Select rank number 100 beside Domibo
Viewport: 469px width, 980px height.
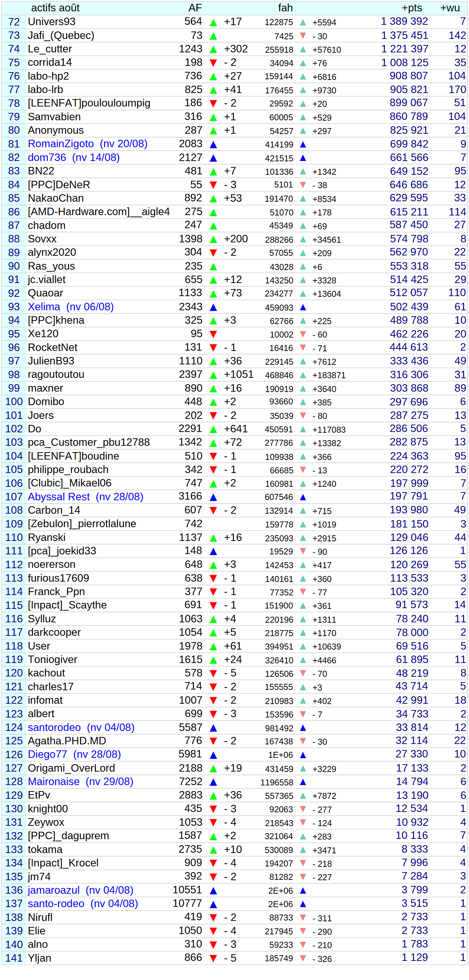point(14,402)
